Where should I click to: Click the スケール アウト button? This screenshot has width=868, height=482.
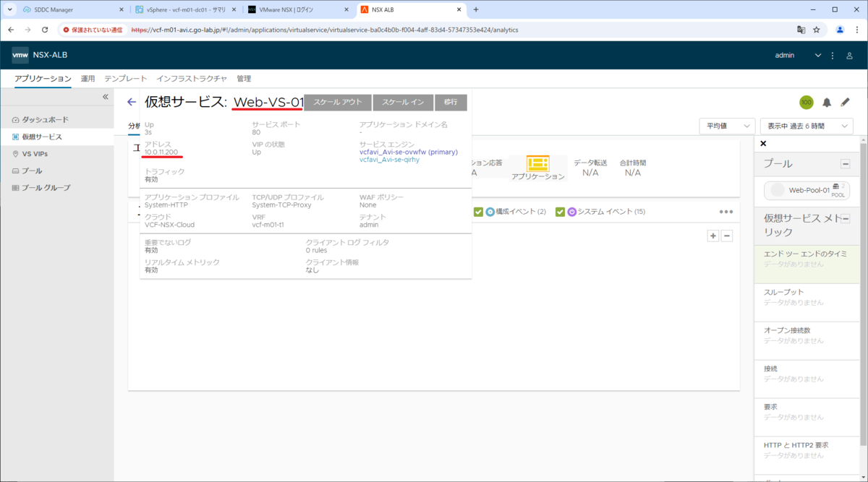pyautogui.click(x=338, y=103)
